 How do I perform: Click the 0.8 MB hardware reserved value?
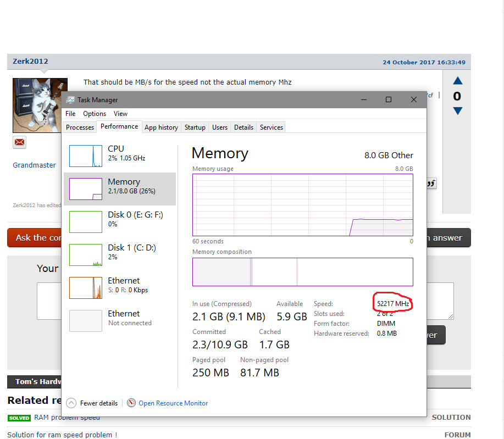387,334
